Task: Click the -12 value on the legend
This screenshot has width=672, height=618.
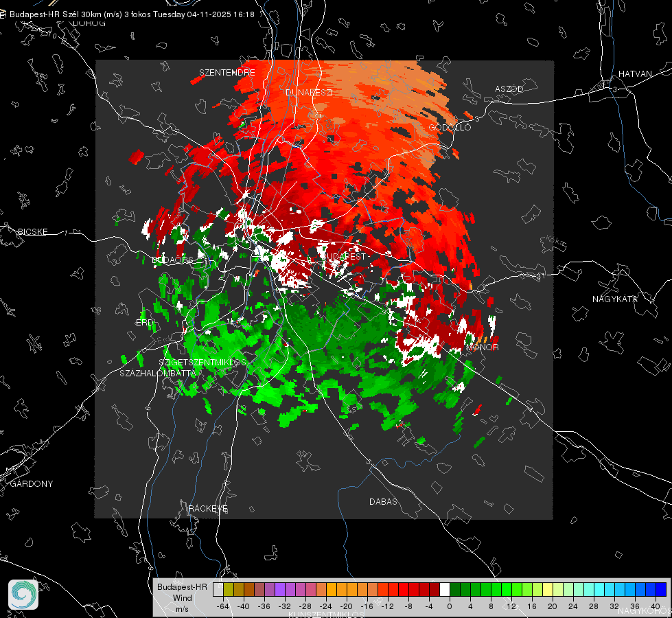Action: (x=387, y=606)
